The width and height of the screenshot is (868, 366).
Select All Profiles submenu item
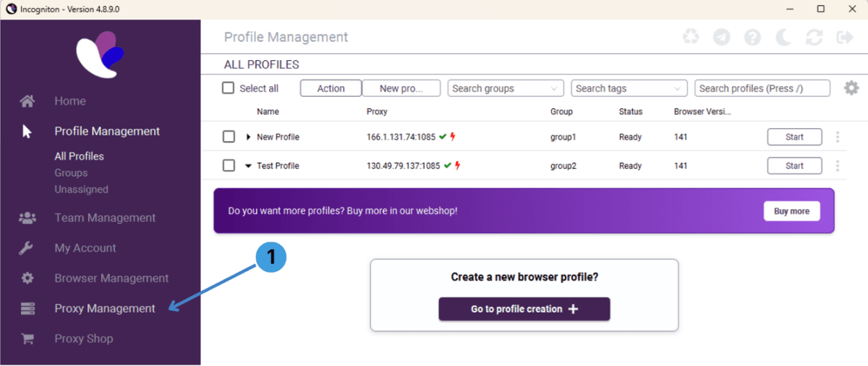pyautogui.click(x=80, y=156)
